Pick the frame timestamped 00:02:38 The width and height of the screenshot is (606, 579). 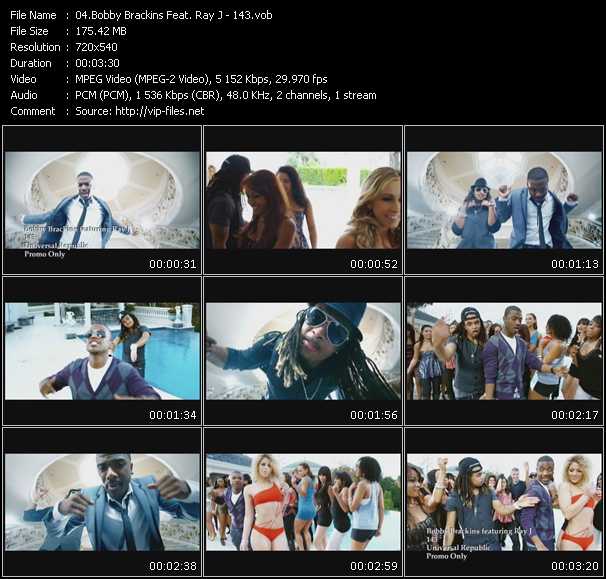[x=102, y=502]
